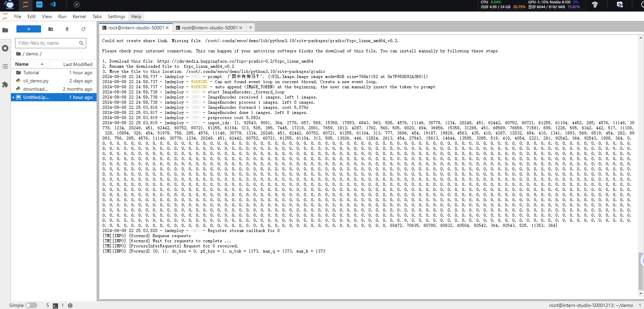Close the second terminal tab
Viewport: 644px width, 309px height.
[241, 28]
